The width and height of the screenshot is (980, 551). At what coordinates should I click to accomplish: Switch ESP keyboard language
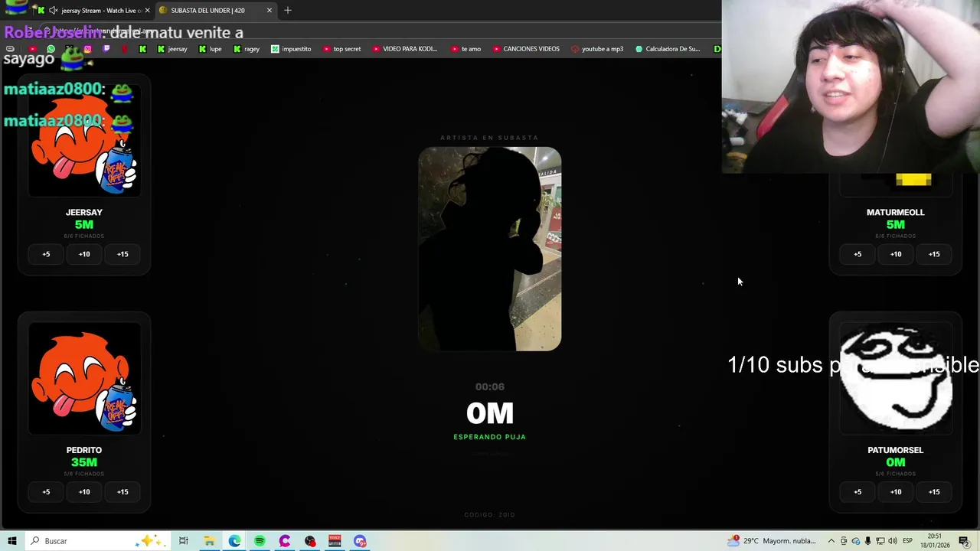(x=908, y=541)
